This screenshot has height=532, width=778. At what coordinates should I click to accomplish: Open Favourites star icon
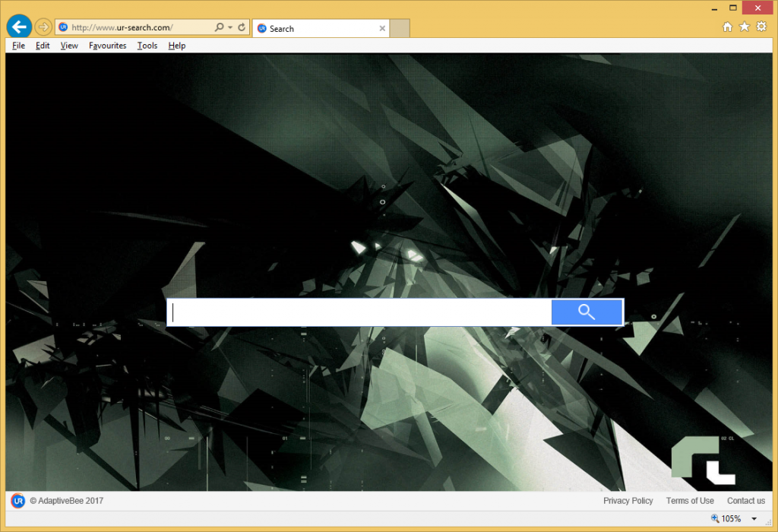745,27
